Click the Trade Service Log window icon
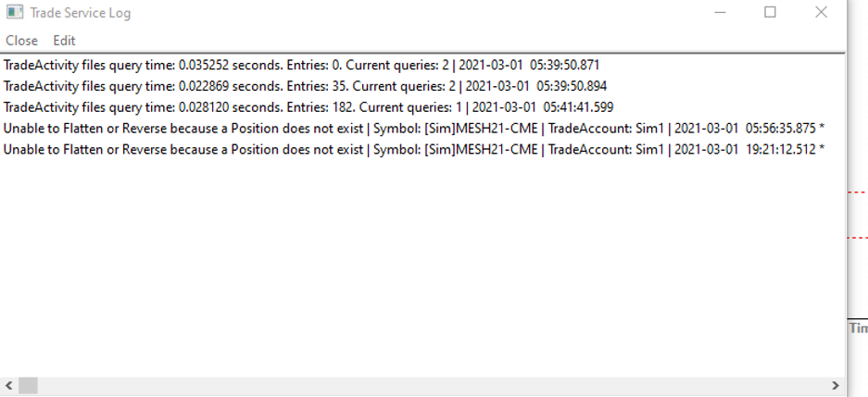868x397 pixels. click(15, 12)
